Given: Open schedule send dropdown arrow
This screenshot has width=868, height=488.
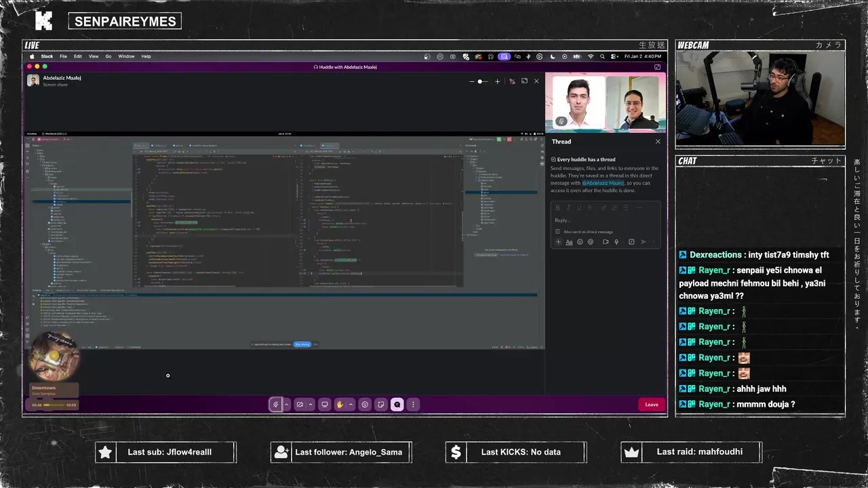Looking at the screenshot, I should [654, 242].
